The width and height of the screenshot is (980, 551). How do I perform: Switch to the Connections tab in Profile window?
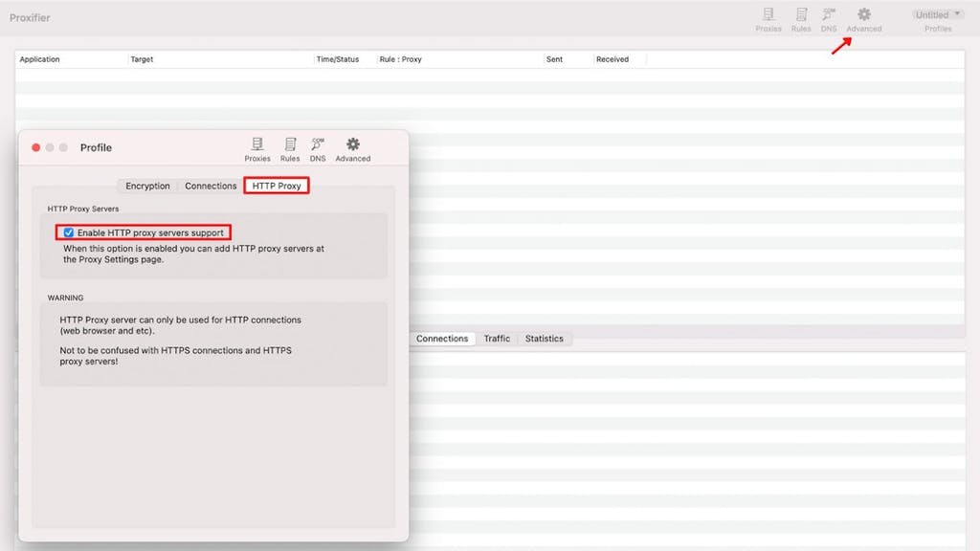[x=211, y=187]
